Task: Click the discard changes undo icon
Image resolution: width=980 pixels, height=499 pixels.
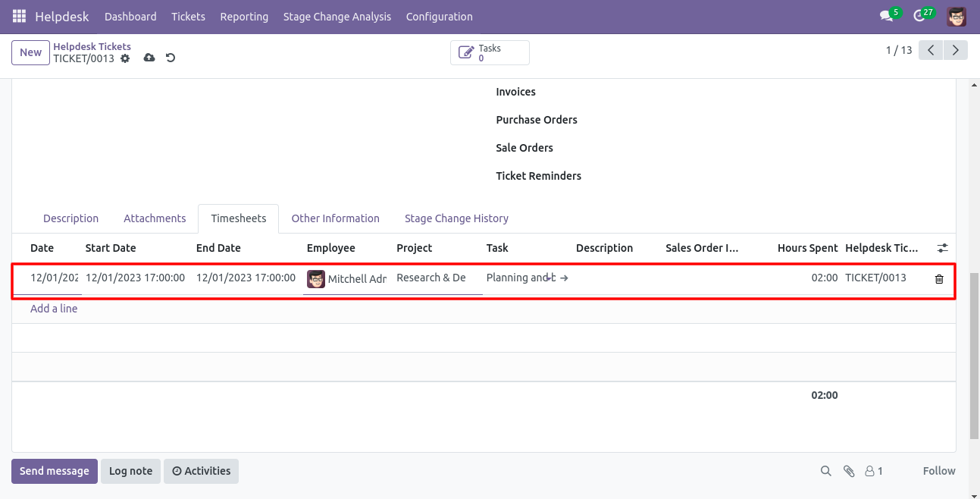Action: point(171,58)
